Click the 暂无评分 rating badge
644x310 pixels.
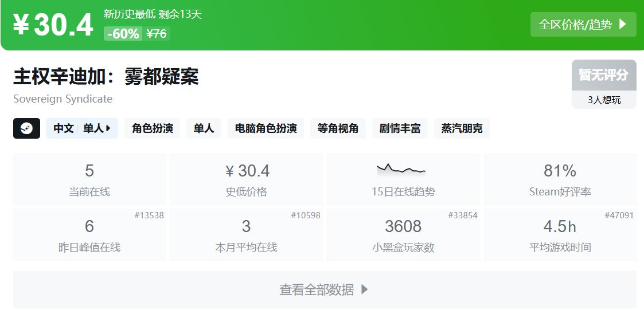point(604,75)
